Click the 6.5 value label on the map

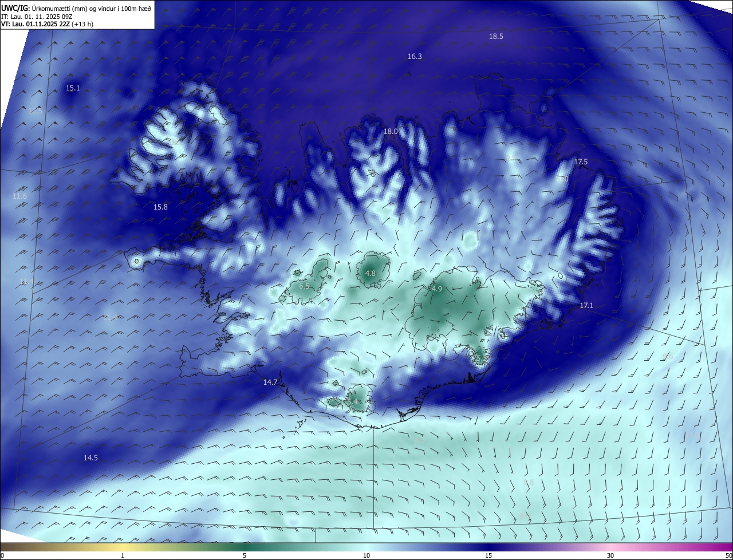[304, 286]
